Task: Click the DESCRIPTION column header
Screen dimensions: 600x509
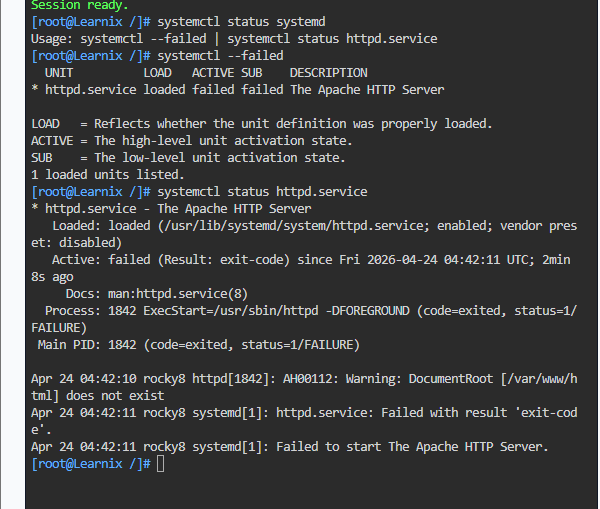Action: 328,73
